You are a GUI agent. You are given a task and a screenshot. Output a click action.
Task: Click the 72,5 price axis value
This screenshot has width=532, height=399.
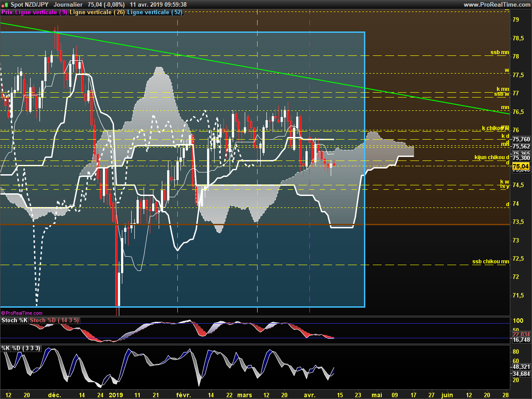[518, 259]
